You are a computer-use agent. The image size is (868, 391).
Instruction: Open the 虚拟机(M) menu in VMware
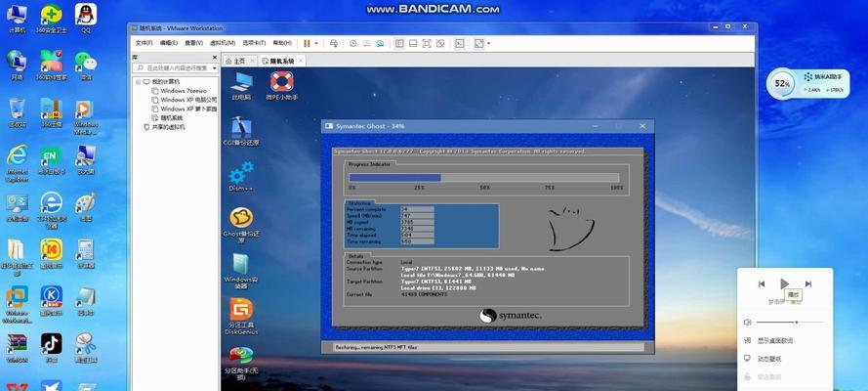click(223, 43)
